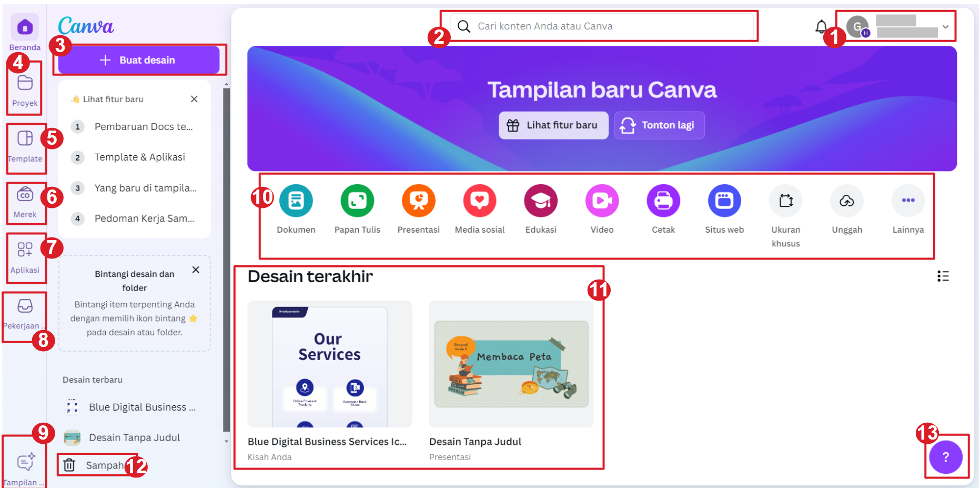Viewport: 980px width, 488px height.
Task: Choose the Media sosial category
Action: [x=480, y=201]
